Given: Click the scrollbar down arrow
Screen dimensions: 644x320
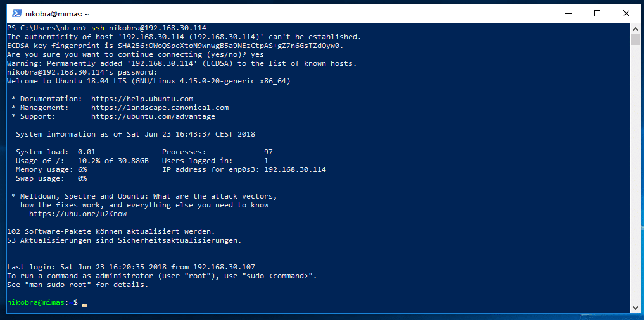Looking at the screenshot, I should pos(635,308).
